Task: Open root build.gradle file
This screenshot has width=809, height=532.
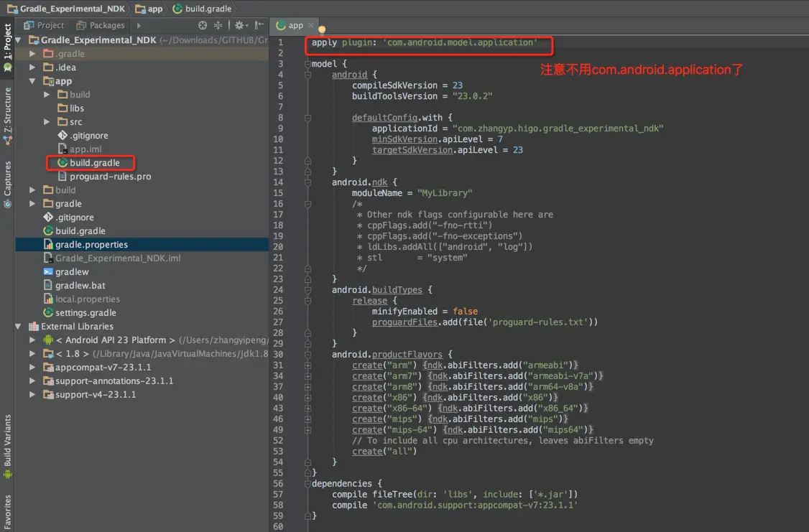Action: click(x=74, y=231)
